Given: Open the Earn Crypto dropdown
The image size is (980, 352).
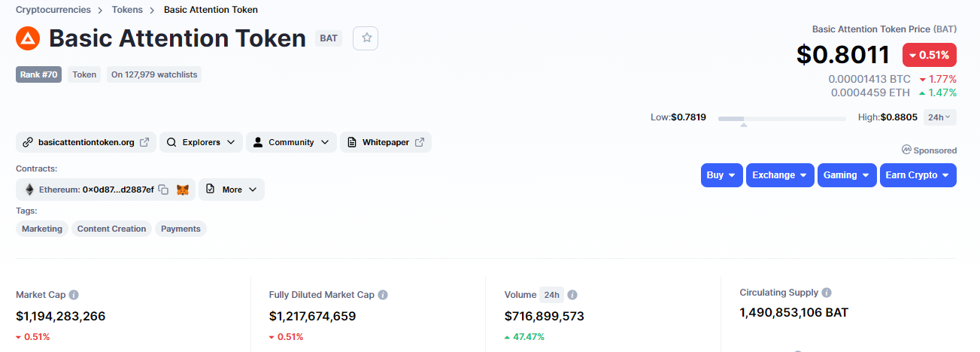Looking at the screenshot, I should [918, 175].
